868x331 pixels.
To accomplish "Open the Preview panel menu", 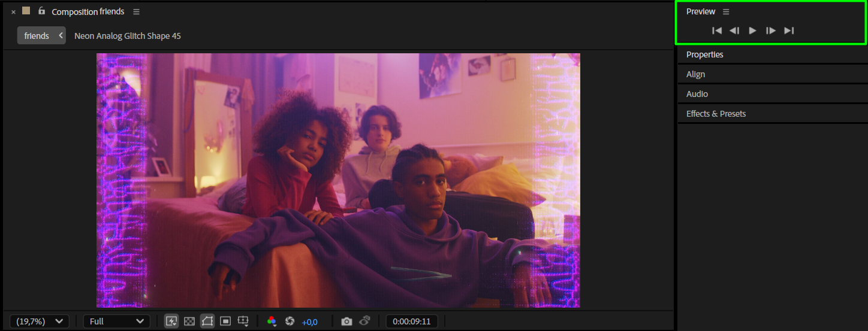I will click(726, 12).
